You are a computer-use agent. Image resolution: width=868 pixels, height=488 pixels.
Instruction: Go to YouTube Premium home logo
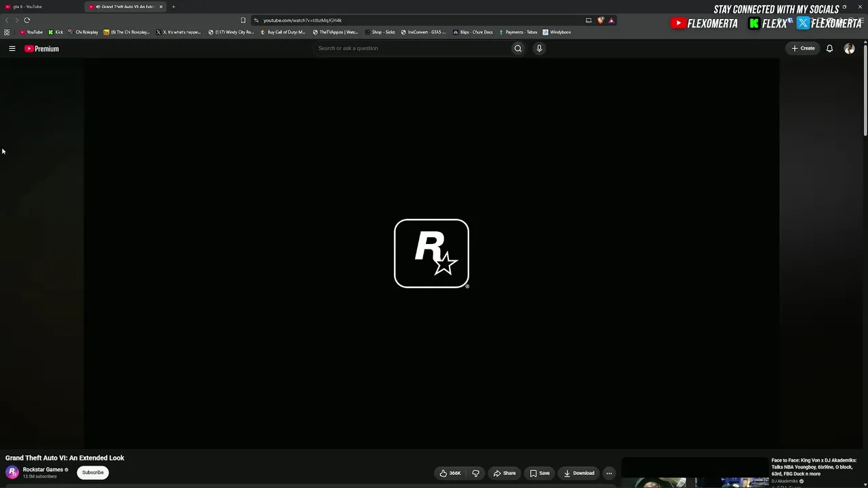point(42,49)
